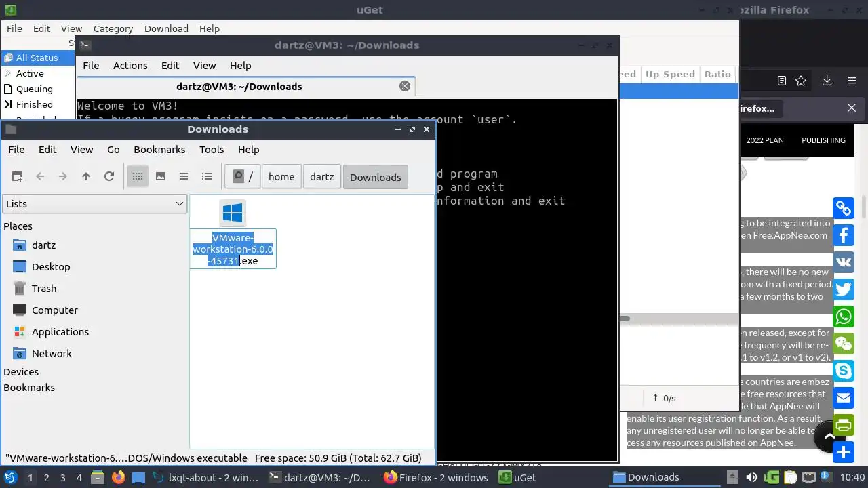Click the Ratio column header in uGet

coord(717,75)
